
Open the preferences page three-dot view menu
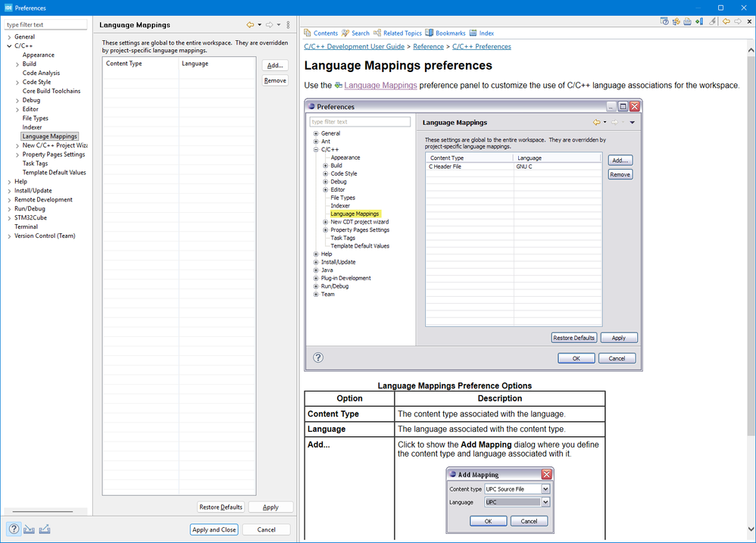[x=288, y=25]
